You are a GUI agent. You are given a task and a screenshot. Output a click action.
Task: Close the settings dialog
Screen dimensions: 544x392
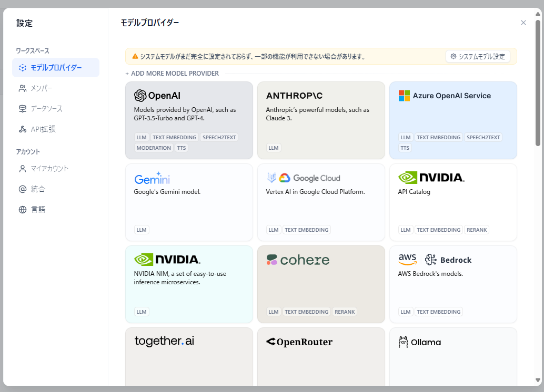tap(523, 23)
